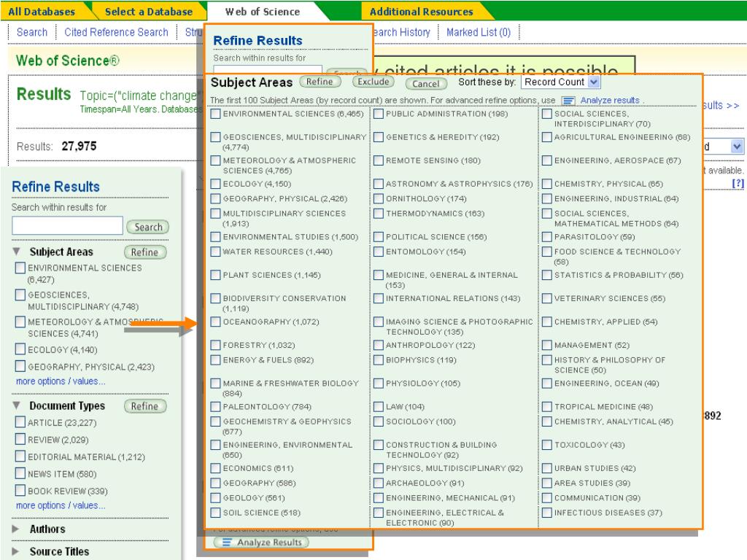The height and width of the screenshot is (560, 747).
Task: Select the GEOLOGY (561) checkbox
Action: click(x=216, y=498)
